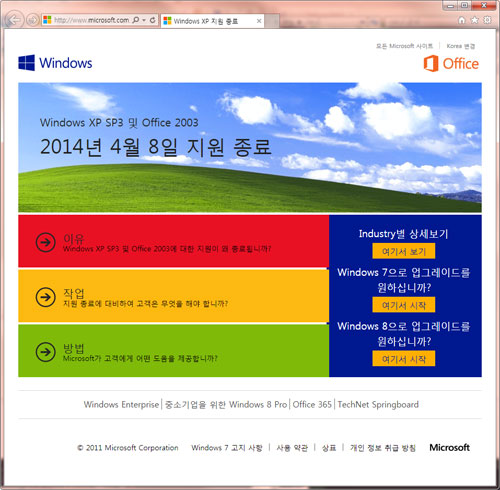Close the browser window

coord(484,5)
